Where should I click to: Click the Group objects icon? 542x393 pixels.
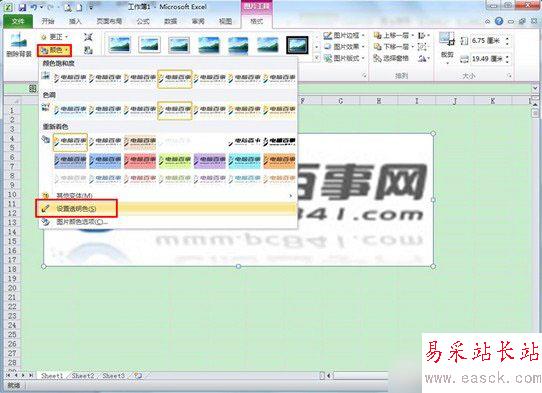[x=422, y=47]
